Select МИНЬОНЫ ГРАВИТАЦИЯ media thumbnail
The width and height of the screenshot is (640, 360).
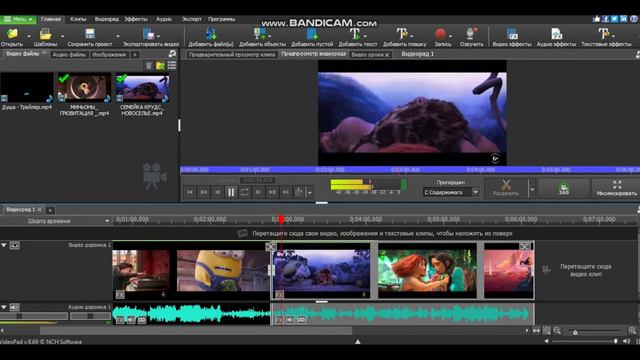pos(84,87)
